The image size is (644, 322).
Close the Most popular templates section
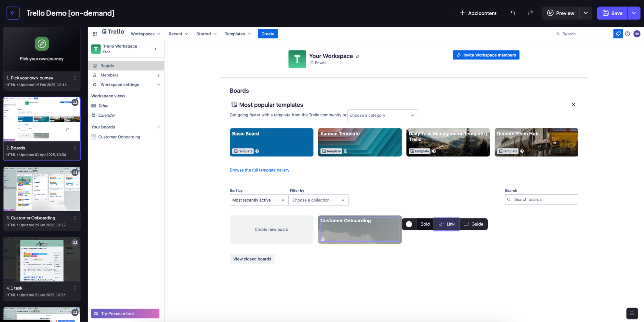click(x=573, y=105)
